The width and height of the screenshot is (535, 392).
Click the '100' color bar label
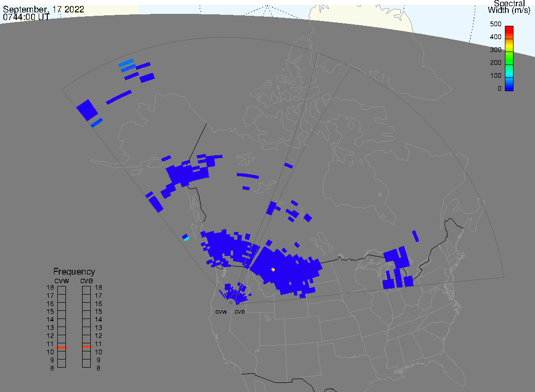[x=495, y=76]
